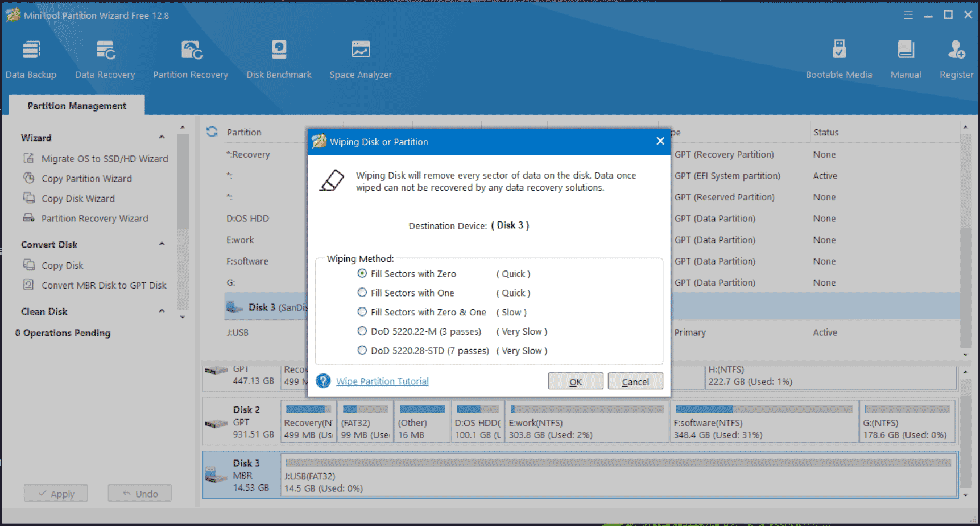Open Copy Disk Wizard
This screenshot has height=526, width=980.
coord(78,198)
